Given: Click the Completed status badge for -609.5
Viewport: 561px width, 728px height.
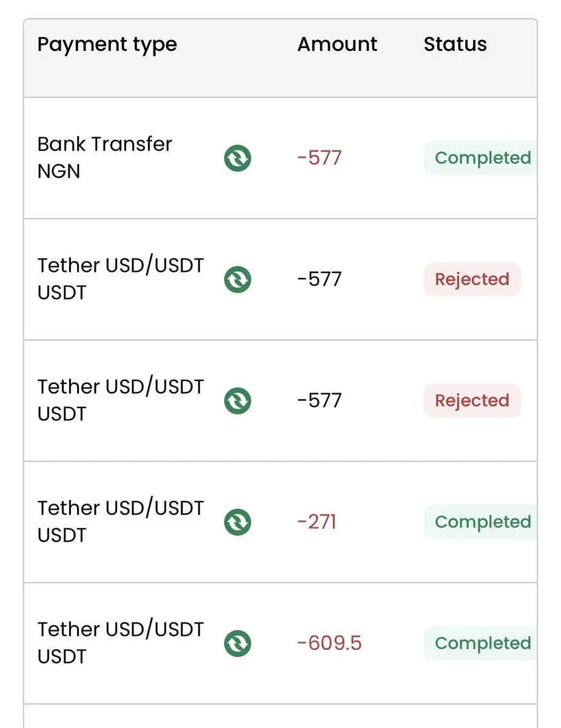Looking at the screenshot, I should pyautogui.click(x=482, y=644).
